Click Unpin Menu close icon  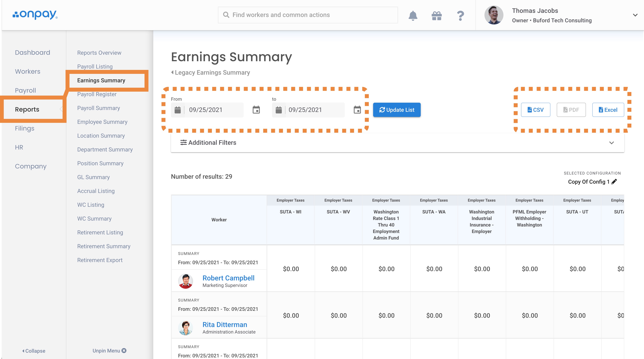click(124, 351)
